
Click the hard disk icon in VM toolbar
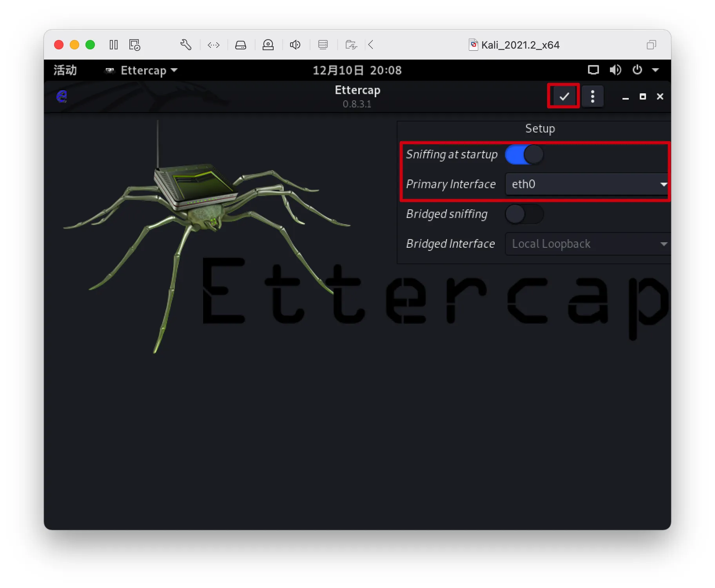tap(241, 45)
